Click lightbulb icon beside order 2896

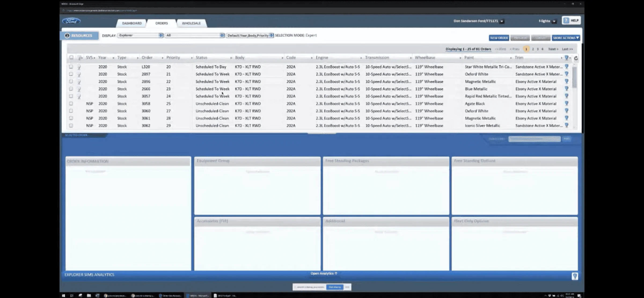click(79, 82)
